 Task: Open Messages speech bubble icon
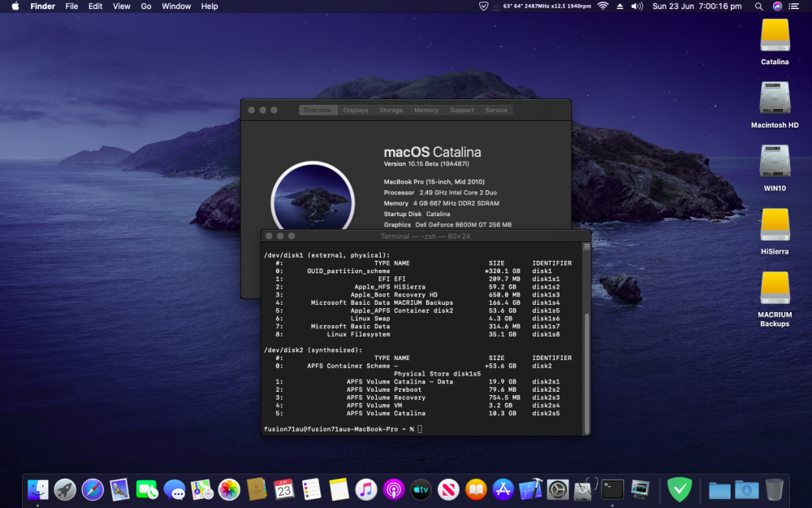pyautogui.click(x=175, y=489)
